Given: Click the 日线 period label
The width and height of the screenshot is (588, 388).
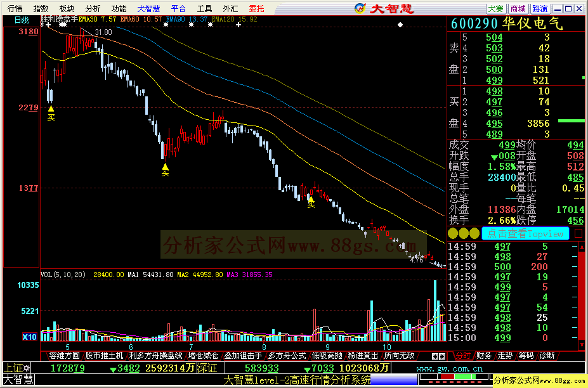Looking at the screenshot, I should click(x=22, y=20).
